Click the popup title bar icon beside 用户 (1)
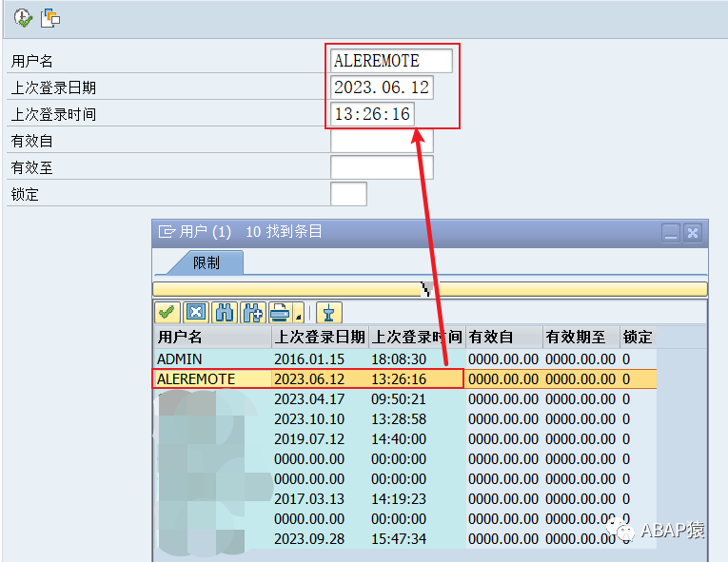The width and height of the screenshot is (728, 562). coord(167,231)
